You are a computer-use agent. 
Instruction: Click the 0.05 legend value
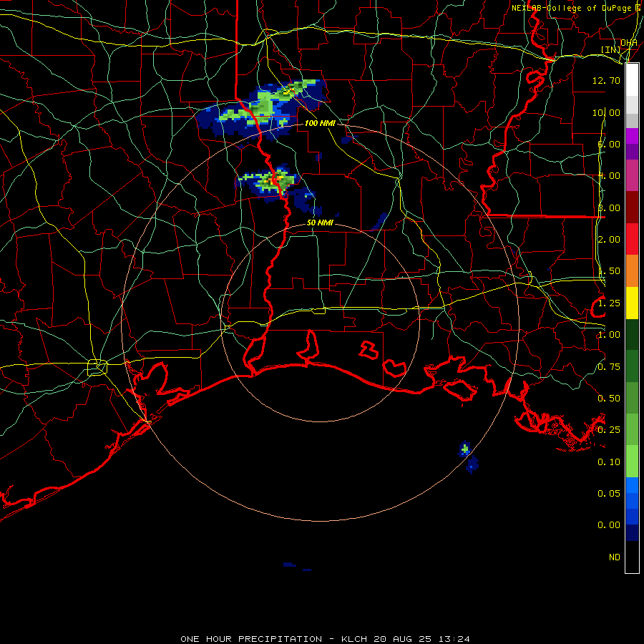coord(609,493)
